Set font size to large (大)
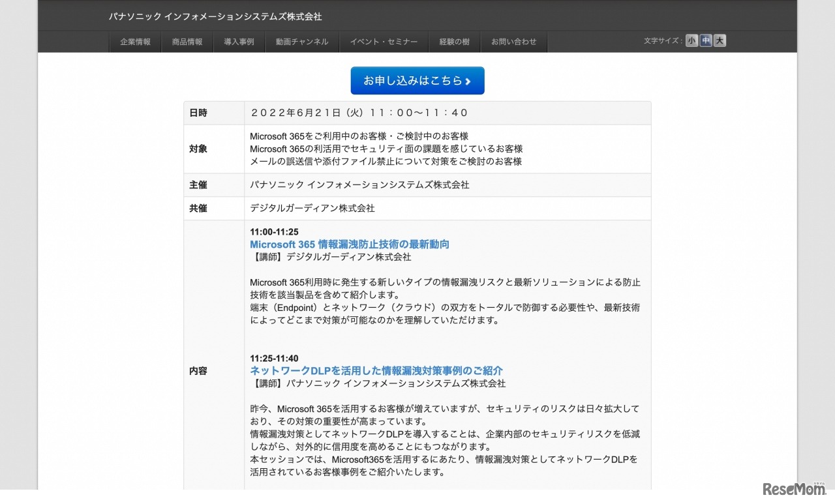 point(720,41)
